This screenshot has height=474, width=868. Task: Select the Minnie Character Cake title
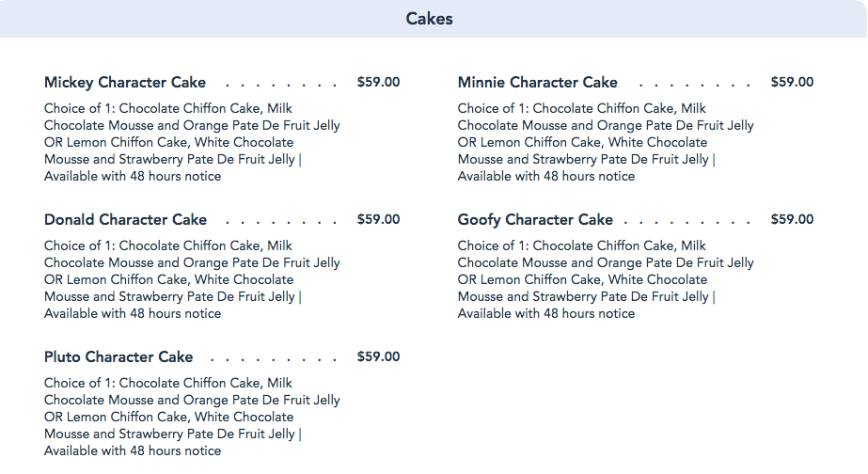pyautogui.click(x=538, y=83)
